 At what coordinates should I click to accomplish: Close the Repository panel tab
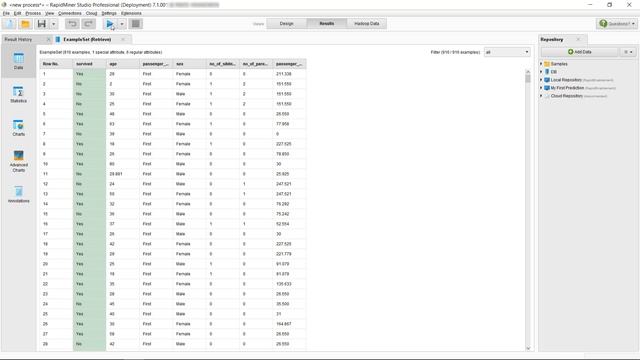tap(578, 40)
